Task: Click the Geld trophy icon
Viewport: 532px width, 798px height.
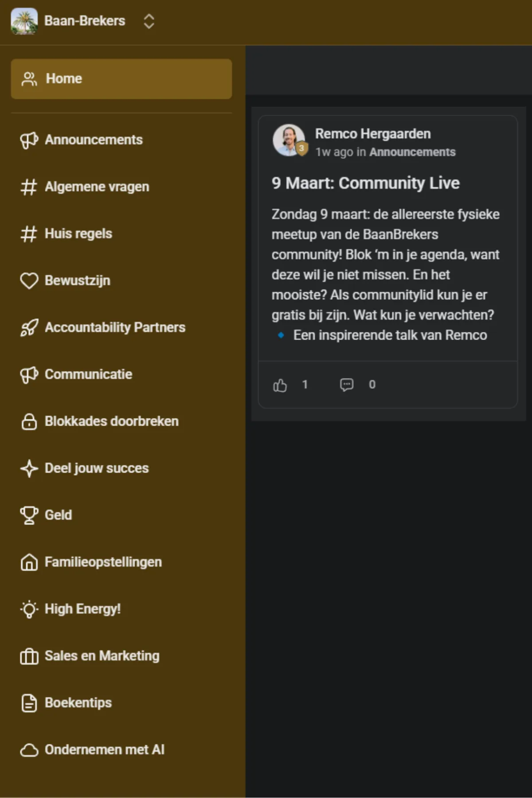Action: (29, 515)
